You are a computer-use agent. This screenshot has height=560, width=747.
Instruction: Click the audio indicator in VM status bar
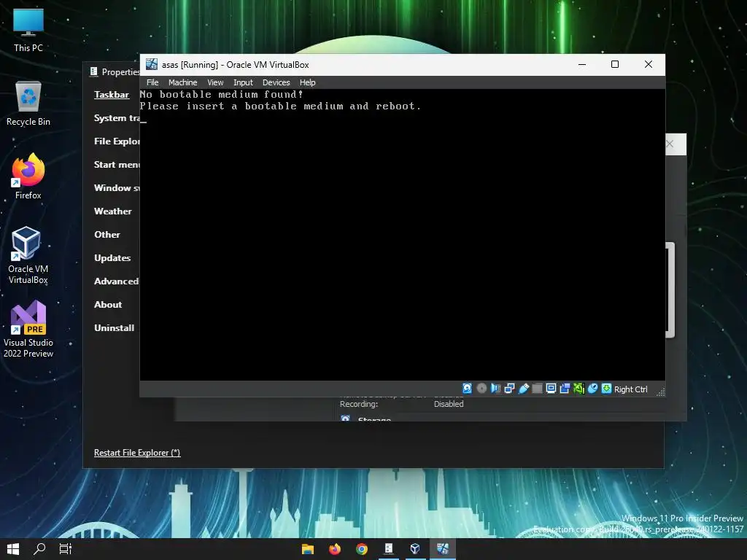click(495, 389)
